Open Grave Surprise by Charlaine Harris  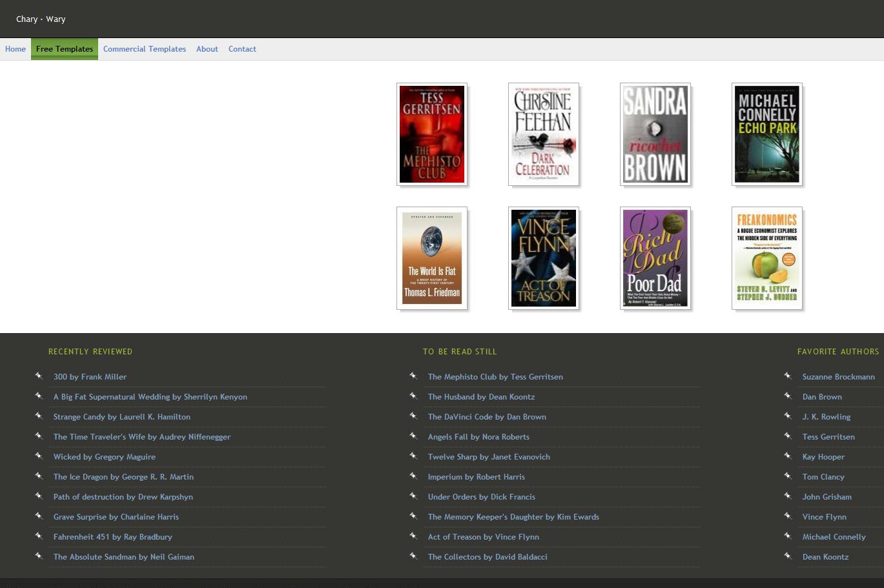click(116, 517)
